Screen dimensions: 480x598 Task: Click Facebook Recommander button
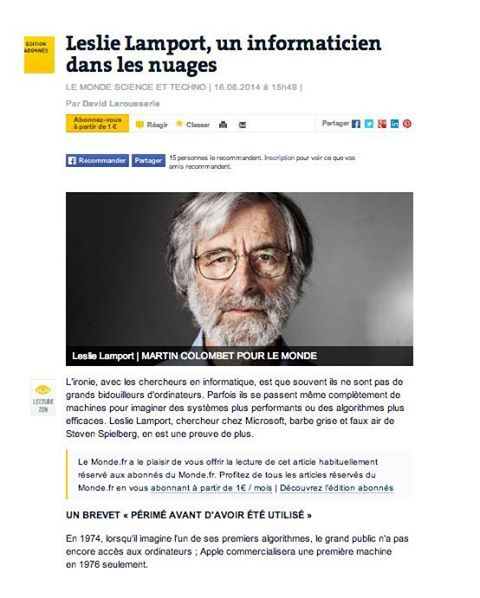pos(97,161)
